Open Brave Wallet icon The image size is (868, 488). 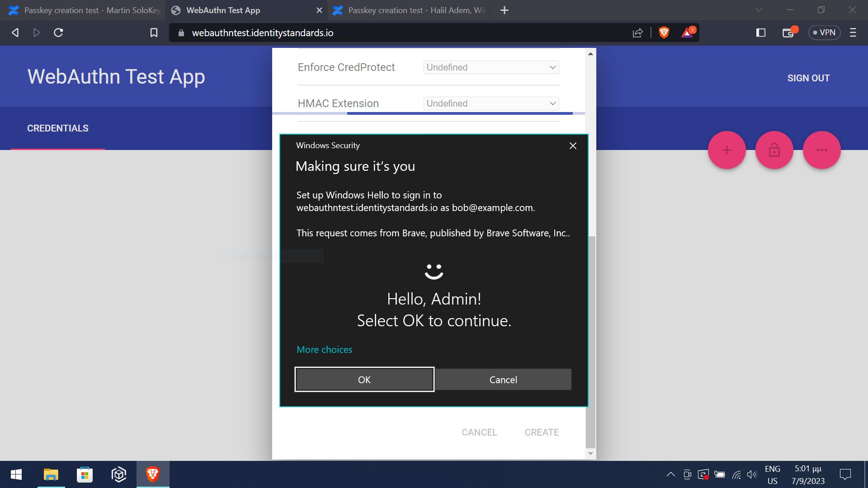(789, 33)
